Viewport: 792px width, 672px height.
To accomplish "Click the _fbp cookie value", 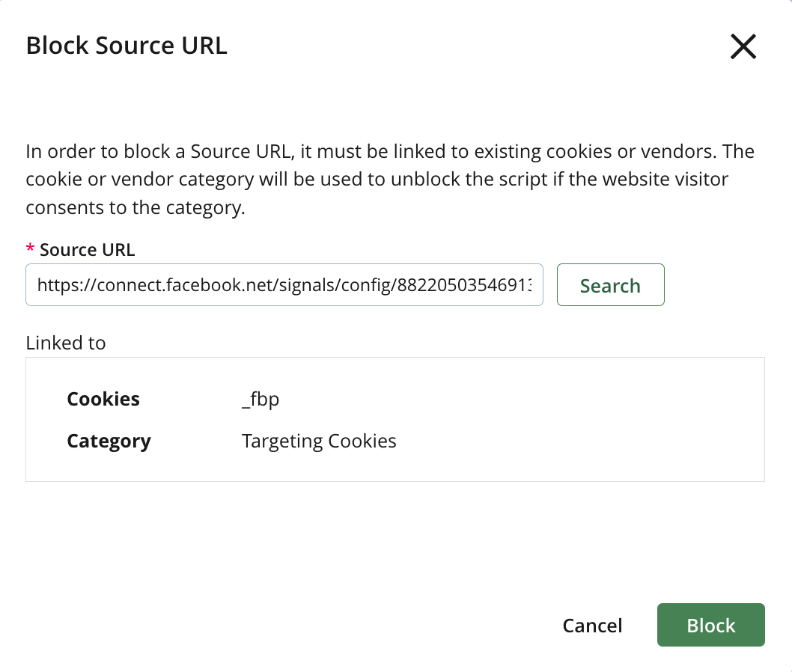I will [260, 399].
